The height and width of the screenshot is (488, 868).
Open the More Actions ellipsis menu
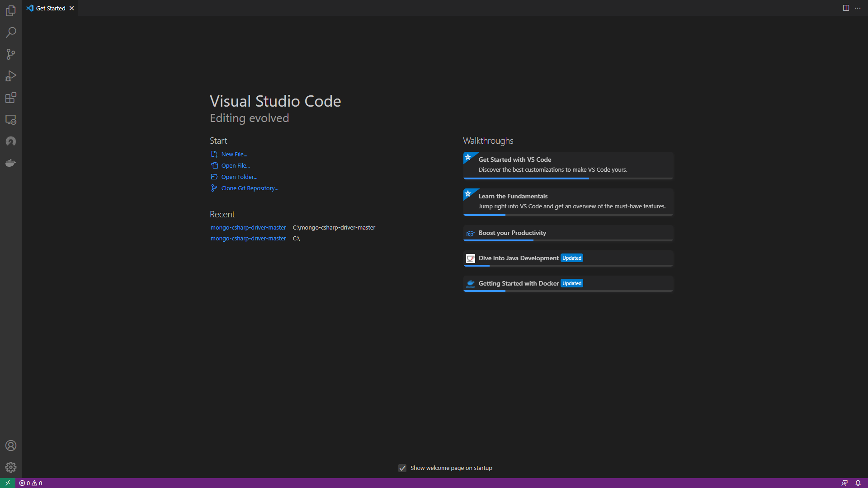(x=858, y=8)
